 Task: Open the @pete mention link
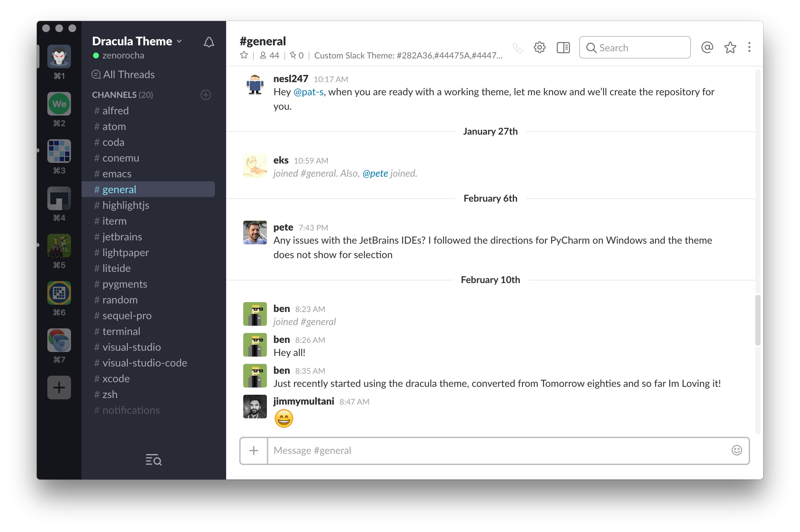pyautogui.click(x=375, y=173)
